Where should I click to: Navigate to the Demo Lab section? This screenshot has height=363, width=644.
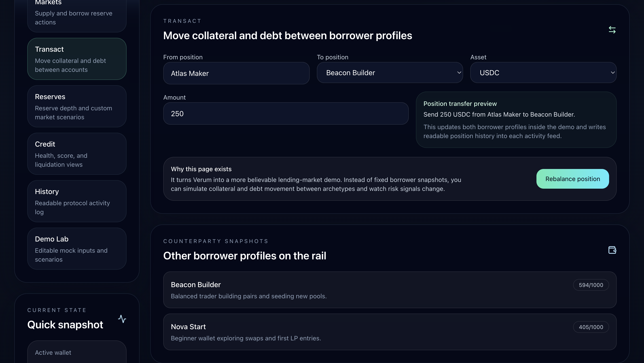click(x=77, y=249)
